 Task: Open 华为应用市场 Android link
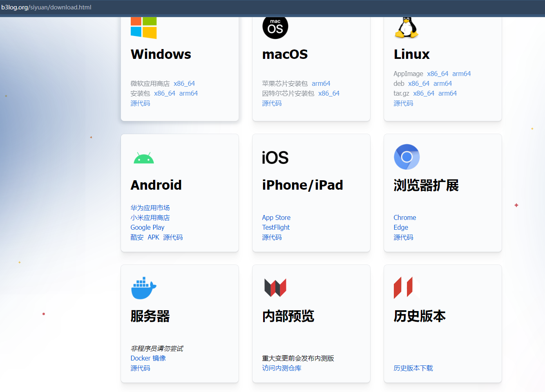pyautogui.click(x=150, y=208)
